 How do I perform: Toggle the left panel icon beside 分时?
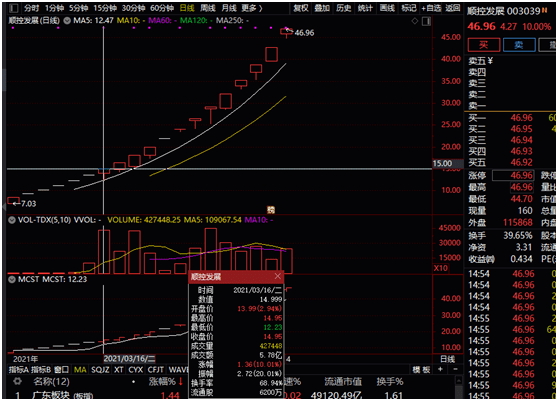click(14, 8)
